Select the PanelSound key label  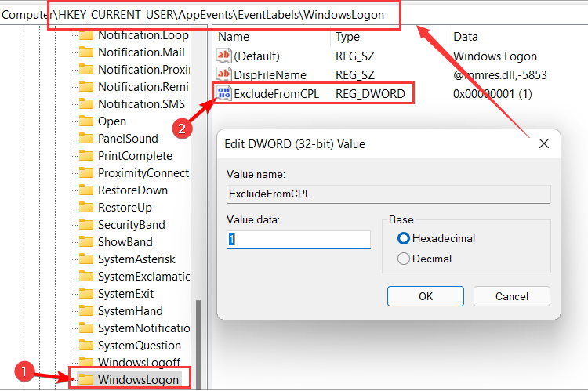[128, 139]
